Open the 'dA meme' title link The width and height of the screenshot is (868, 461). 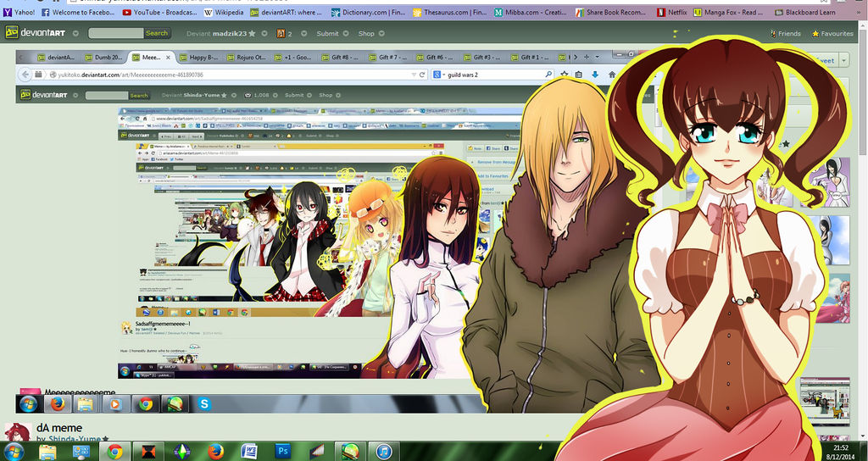[59, 428]
